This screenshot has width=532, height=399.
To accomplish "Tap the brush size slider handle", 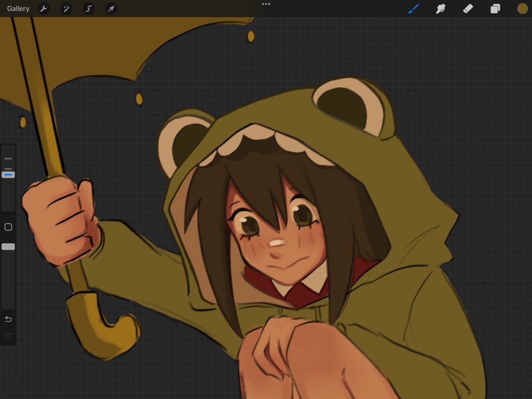I will pyautogui.click(x=8, y=175).
